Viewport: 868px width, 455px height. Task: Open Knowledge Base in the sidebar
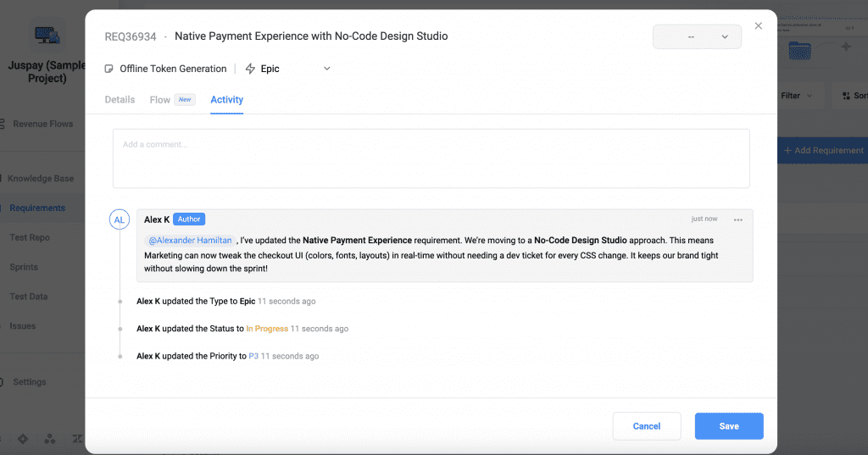coord(41,179)
